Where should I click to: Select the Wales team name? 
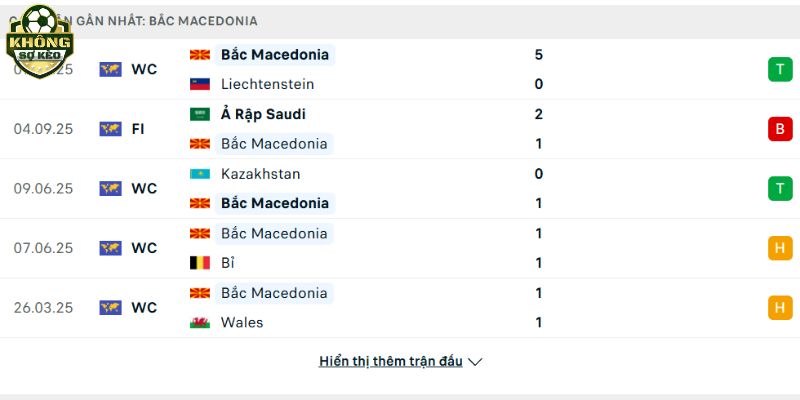pyautogui.click(x=242, y=323)
